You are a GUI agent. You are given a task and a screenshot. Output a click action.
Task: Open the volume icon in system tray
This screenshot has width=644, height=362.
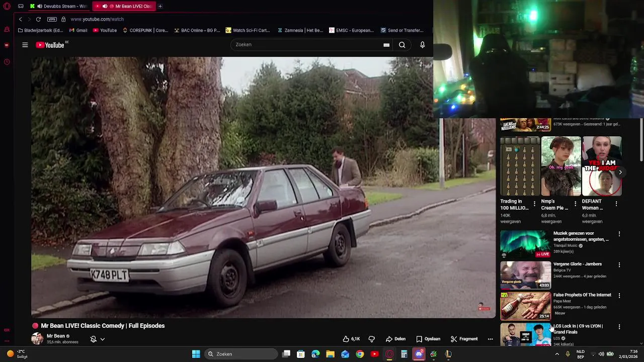pos(601,354)
